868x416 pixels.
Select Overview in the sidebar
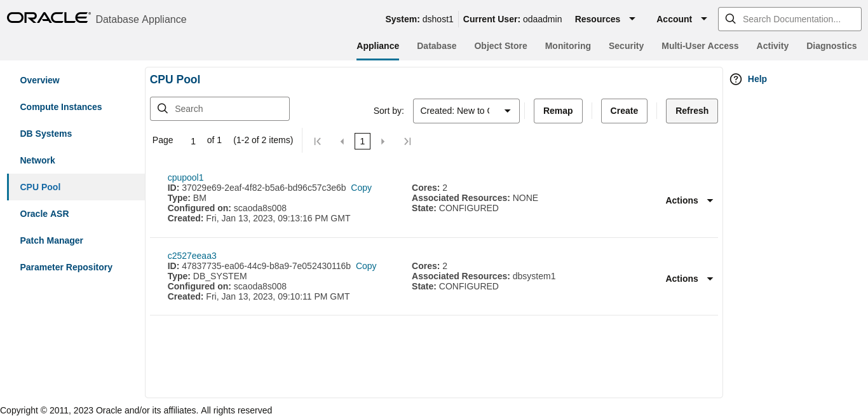pyautogui.click(x=39, y=80)
